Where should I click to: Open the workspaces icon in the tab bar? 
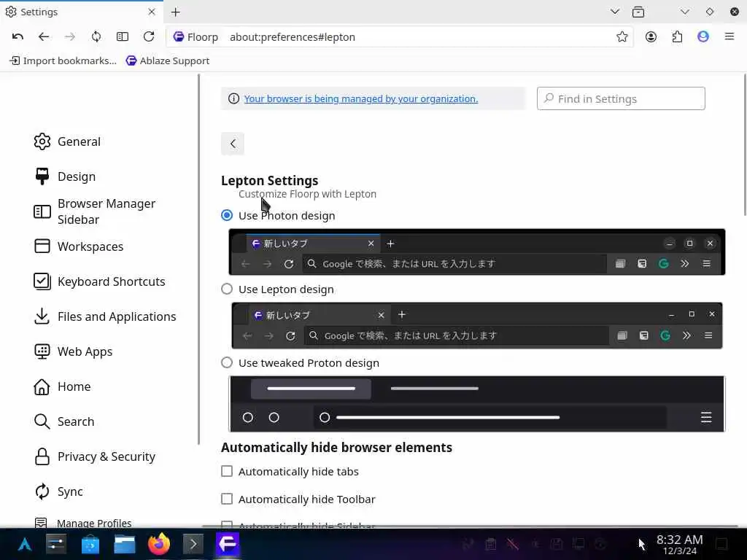(x=638, y=12)
